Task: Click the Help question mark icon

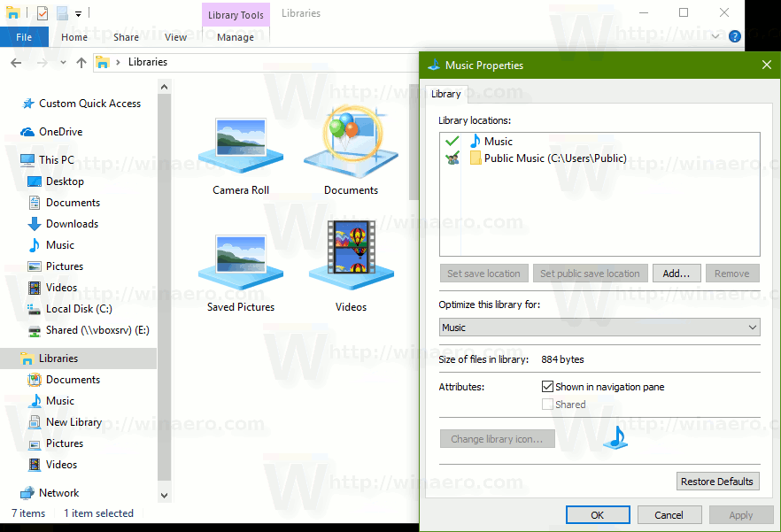Action: pos(734,36)
